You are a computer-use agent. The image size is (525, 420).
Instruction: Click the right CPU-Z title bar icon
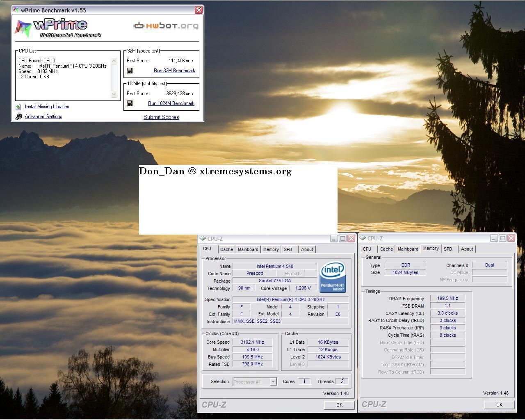pos(363,238)
